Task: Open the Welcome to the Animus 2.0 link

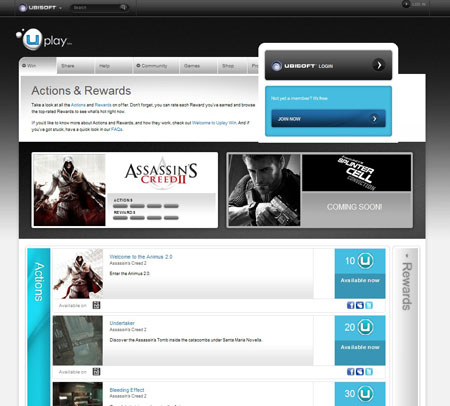Action: point(141,257)
